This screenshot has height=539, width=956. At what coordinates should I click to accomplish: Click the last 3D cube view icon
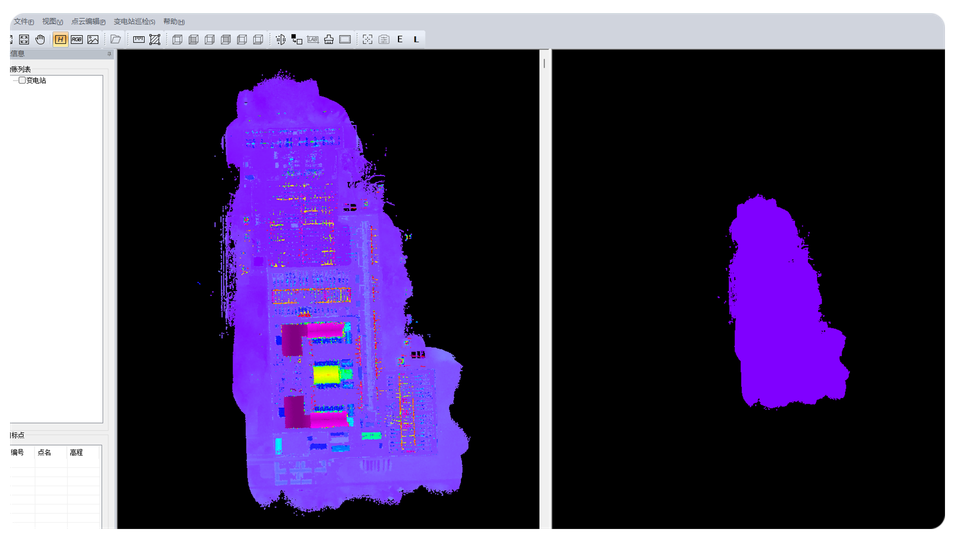click(258, 39)
